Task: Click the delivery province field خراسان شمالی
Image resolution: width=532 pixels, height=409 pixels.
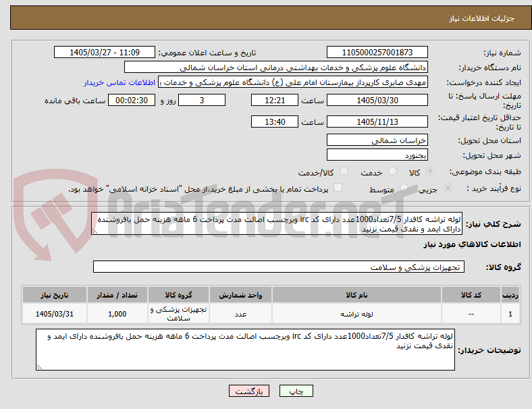Action: click(x=377, y=140)
